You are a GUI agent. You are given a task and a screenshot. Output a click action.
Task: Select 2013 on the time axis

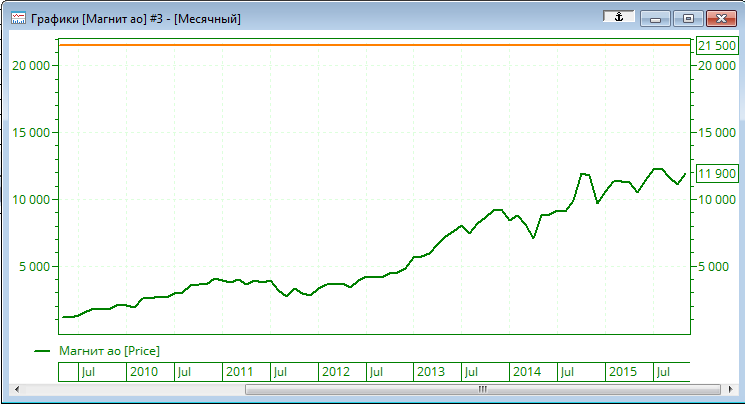(431, 372)
